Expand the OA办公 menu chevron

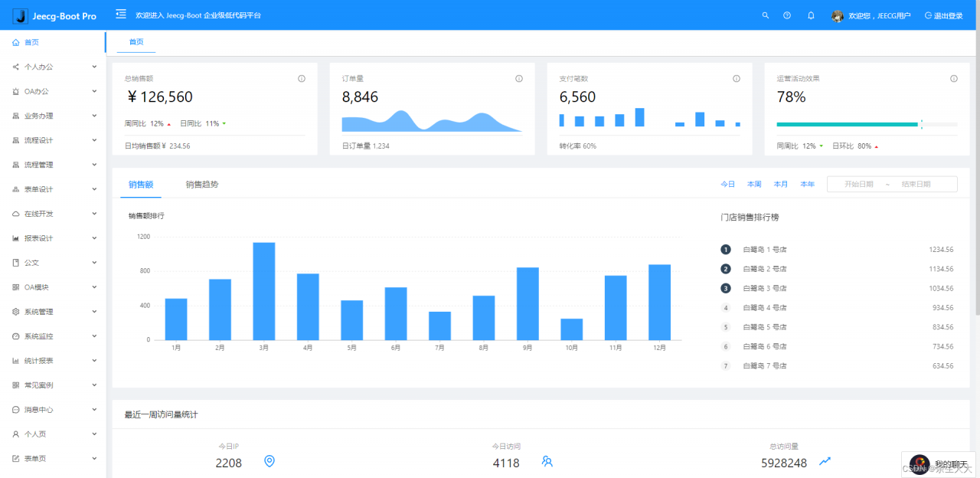94,91
